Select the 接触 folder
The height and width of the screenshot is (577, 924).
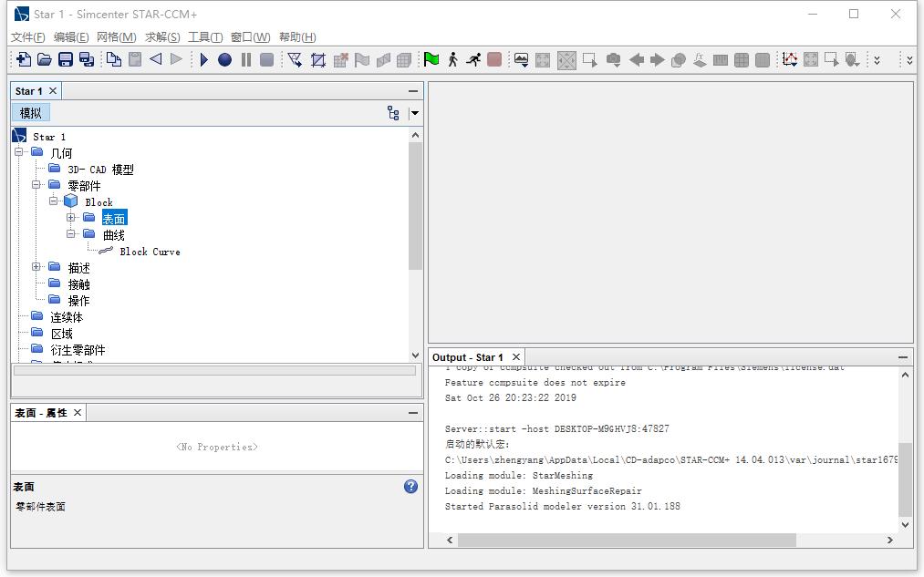79,284
